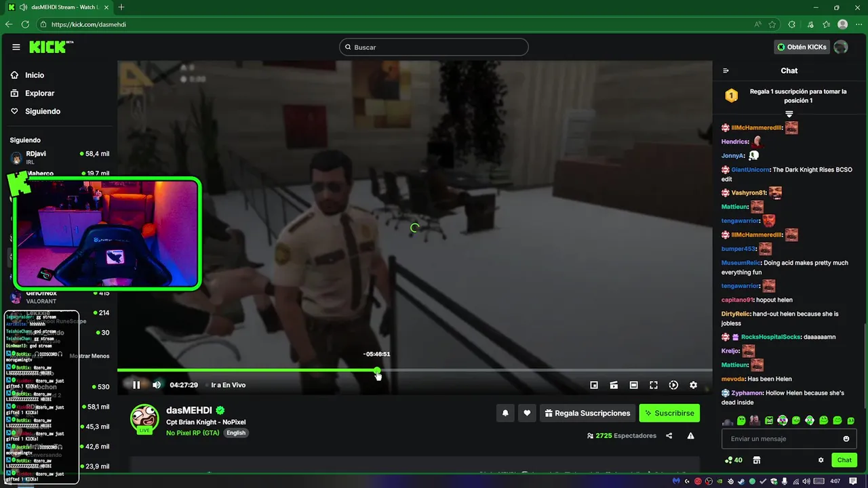
Task: Click dasMEHDI channel name
Action: pos(189,411)
